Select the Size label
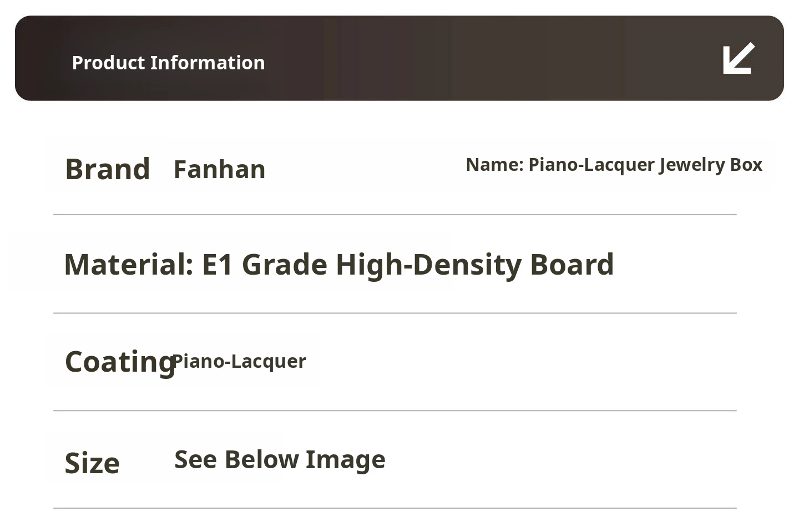Screen dimensions: 799x532 [x=92, y=463]
